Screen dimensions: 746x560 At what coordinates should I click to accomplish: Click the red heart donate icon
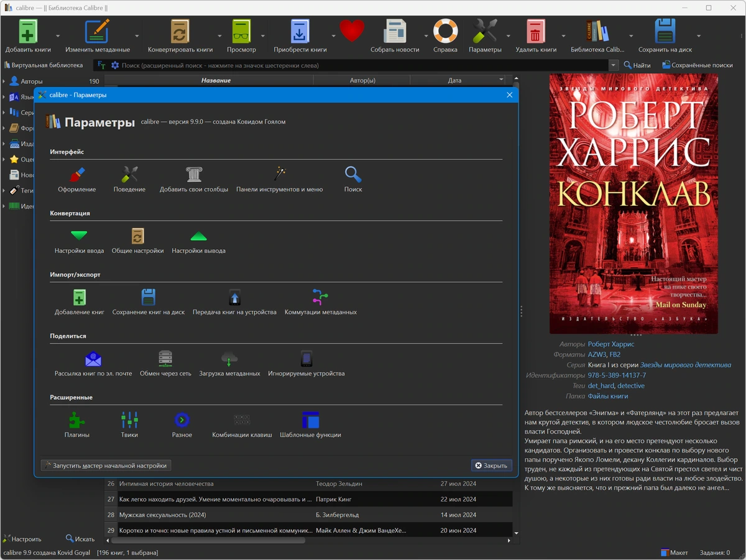(x=351, y=31)
